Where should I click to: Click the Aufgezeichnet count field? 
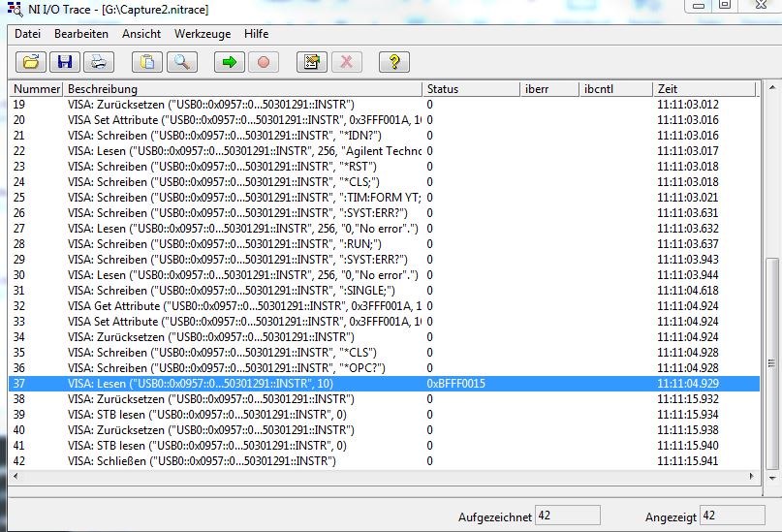coord(568,516)
